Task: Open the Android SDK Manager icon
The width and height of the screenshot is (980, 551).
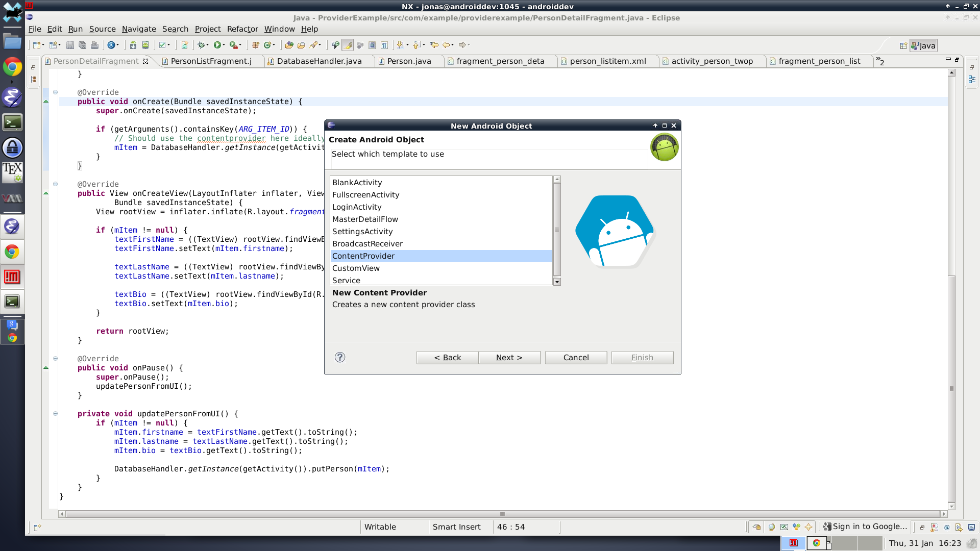Action: [x=133, y=45]
